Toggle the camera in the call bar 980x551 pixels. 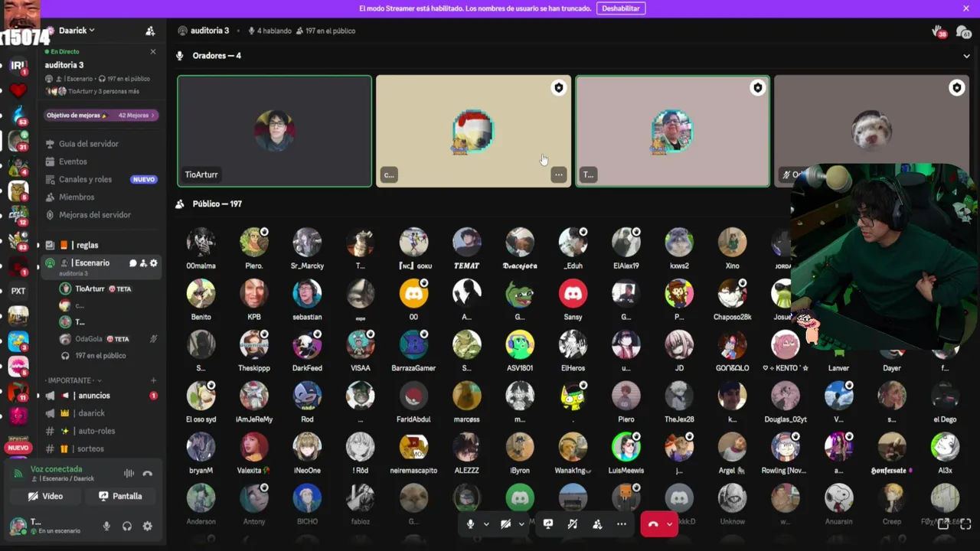[505, 524]
